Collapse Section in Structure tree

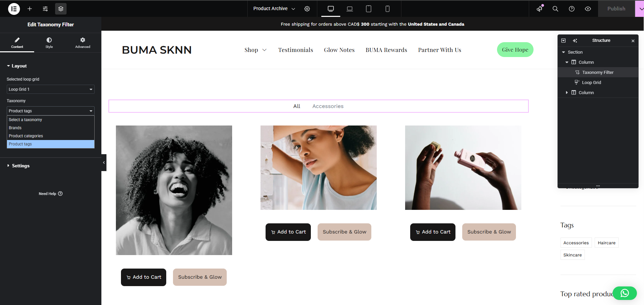(564, 52)
